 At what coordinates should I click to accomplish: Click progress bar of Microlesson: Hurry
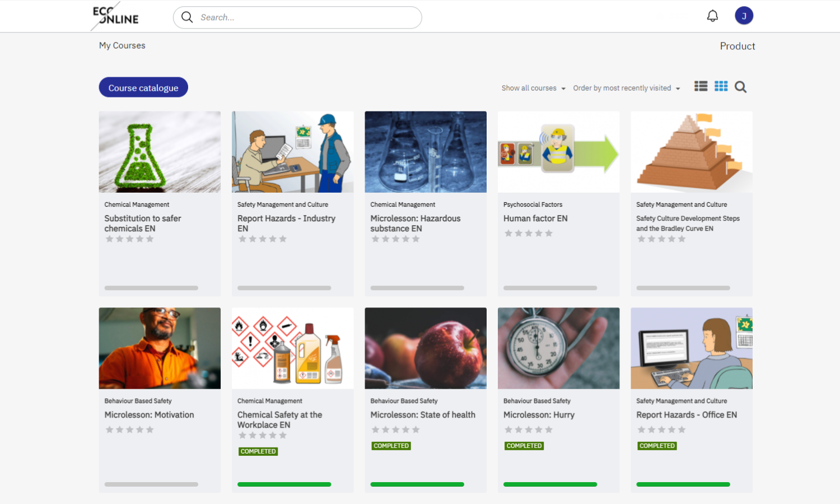coord(550,484)
